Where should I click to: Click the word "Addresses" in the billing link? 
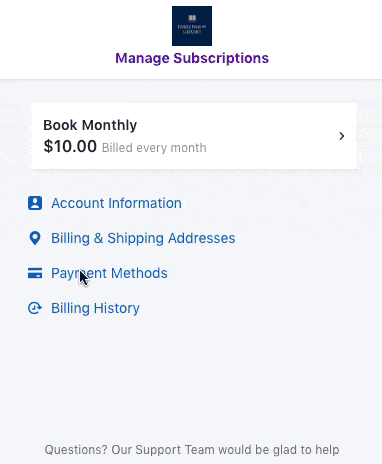coord(202,238)
